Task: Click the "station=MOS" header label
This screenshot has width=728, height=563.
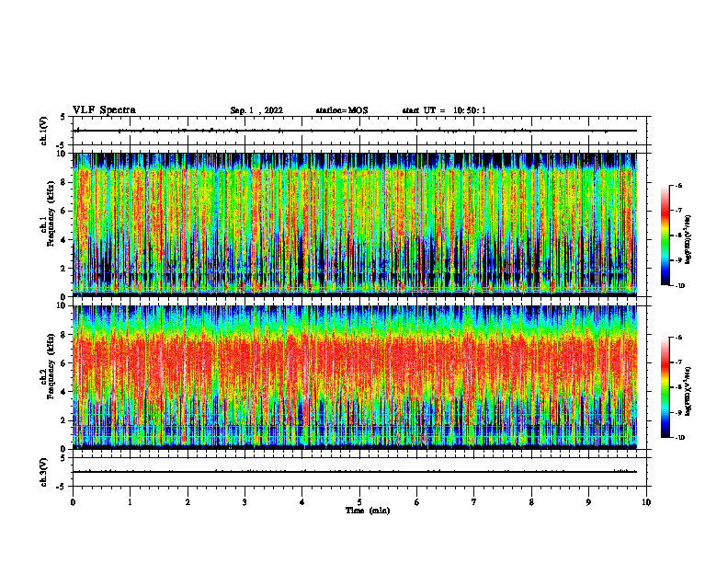Action: click(x=342, y=110)
